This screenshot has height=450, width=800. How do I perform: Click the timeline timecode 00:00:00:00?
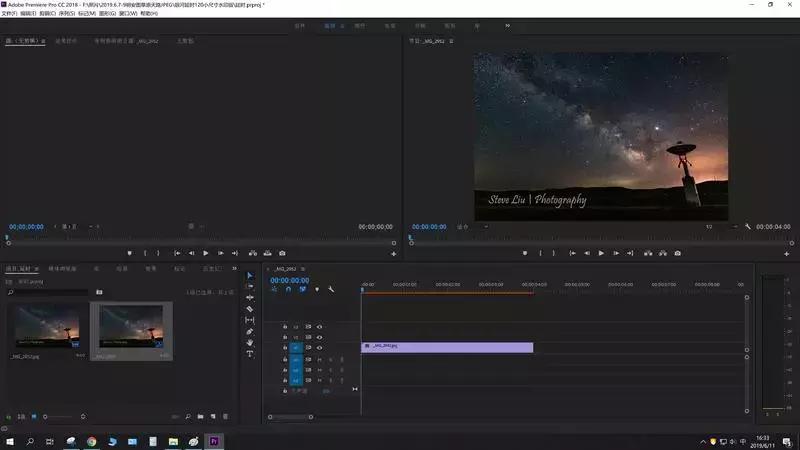[x=289, y=280]
